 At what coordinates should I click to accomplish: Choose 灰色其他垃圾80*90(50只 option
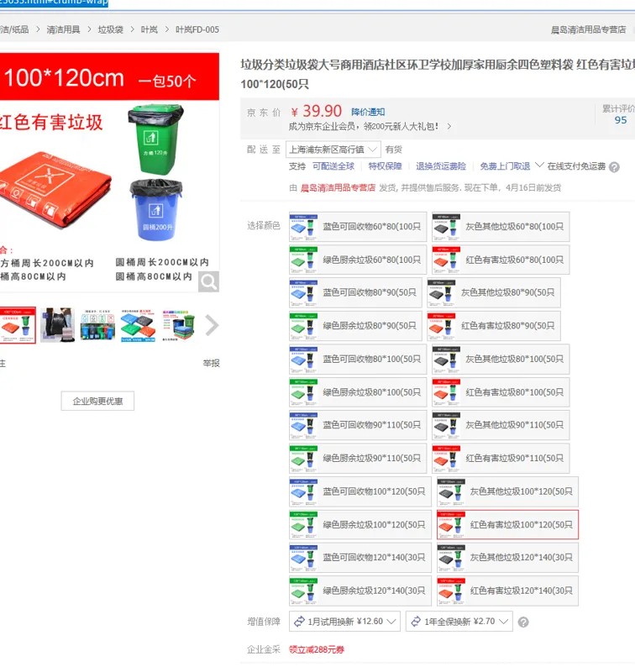494,292
